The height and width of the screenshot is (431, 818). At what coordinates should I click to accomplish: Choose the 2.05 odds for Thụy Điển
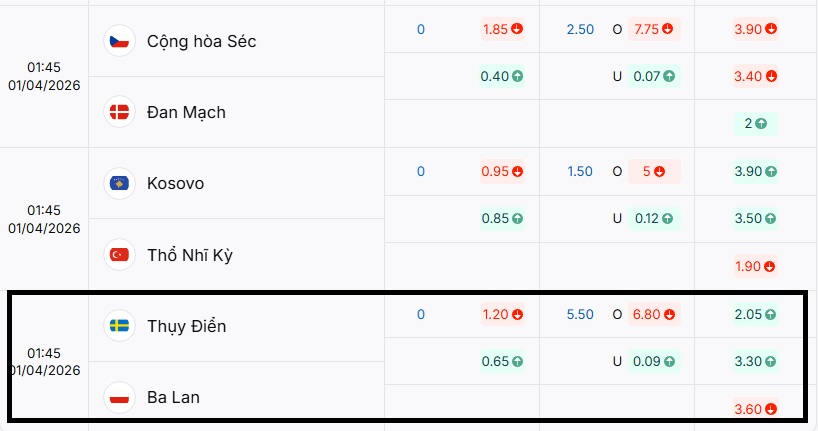(755, 314)
